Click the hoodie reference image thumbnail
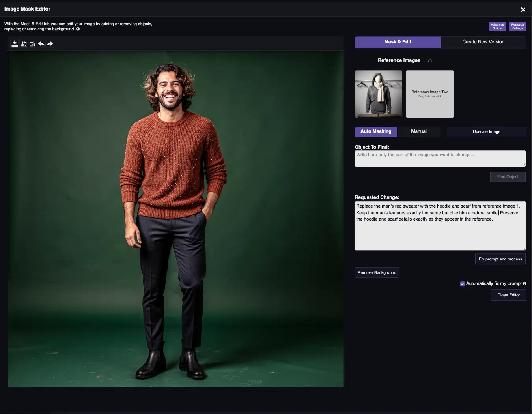The image size is (532, 414). [x=379, y=94]
